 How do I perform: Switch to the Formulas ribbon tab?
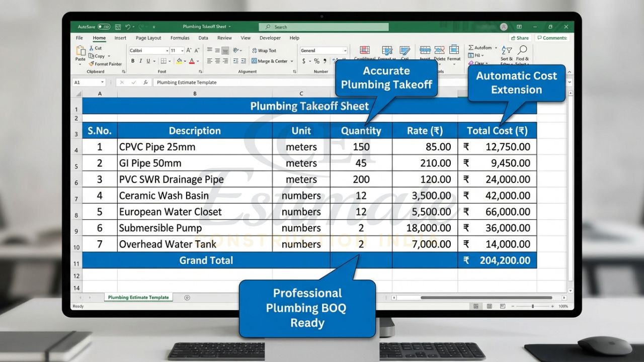click(x=180, y=38)
